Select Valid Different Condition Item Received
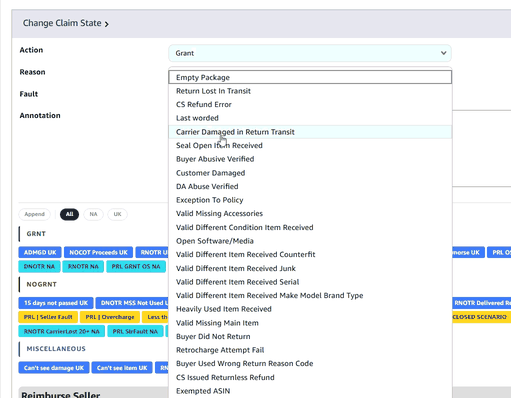511x398 pixels. (x=310, y=227)
